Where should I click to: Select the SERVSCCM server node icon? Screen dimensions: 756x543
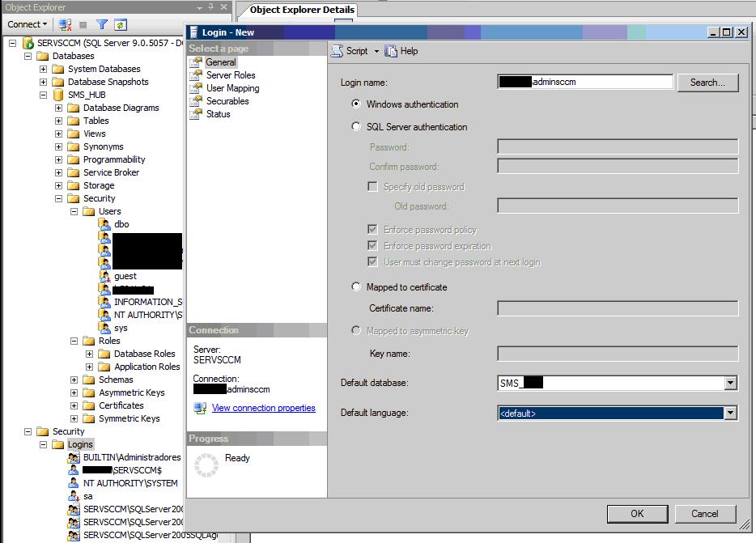tap(28, 43)
